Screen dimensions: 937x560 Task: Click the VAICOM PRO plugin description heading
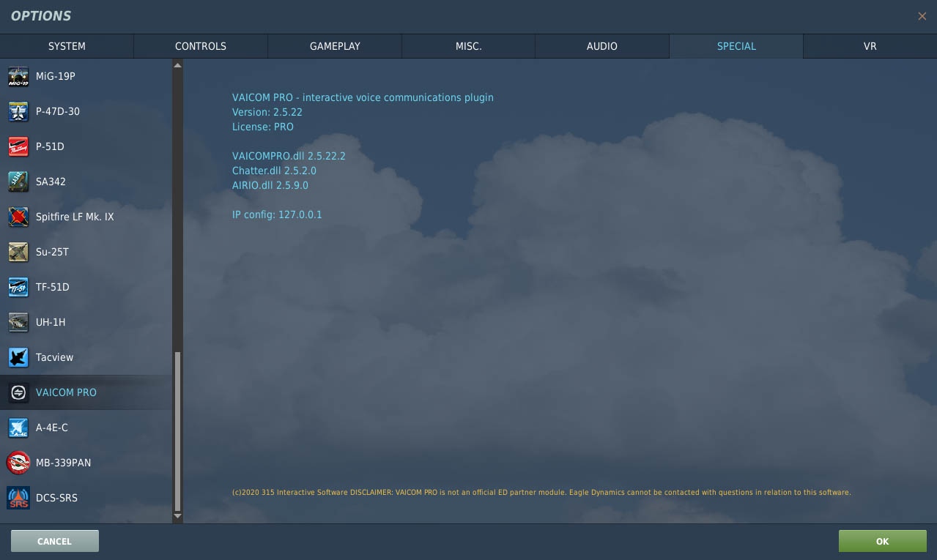(363, 97)
